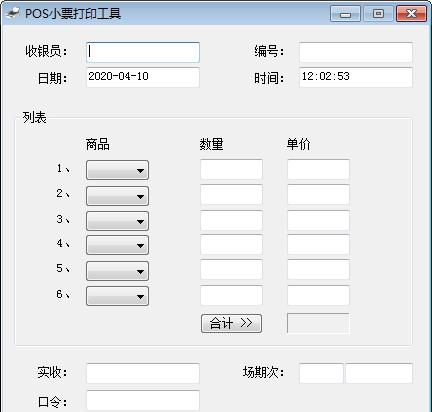Viewport: 432px width, 412px height.
Task: Select the 数量 field for row 3
Action: [231, 220]
